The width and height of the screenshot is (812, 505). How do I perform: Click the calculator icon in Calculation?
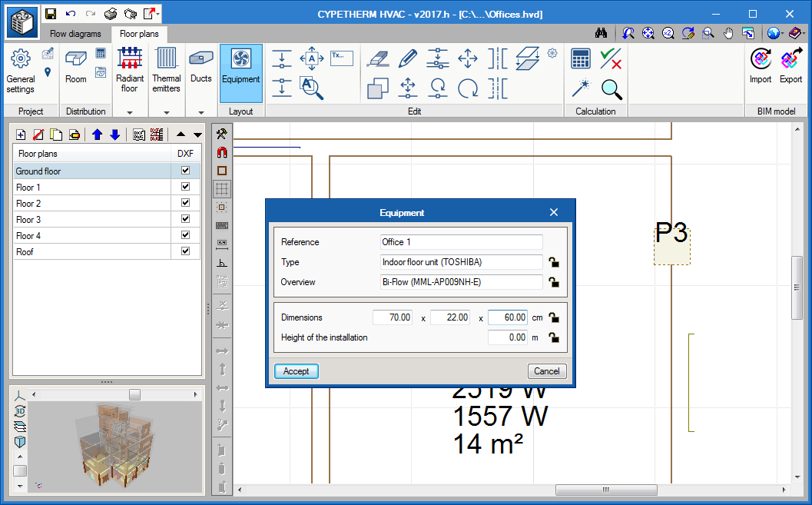[x=581, y=58]
